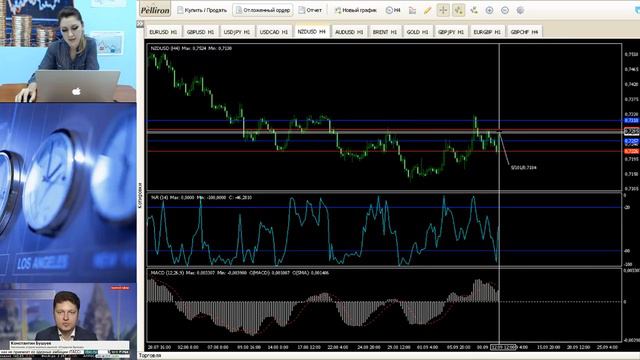Image resolution: width=640 pixels, height=360 pixels.
Task: Expand the side panel double-arrow button
Action: 140,24
